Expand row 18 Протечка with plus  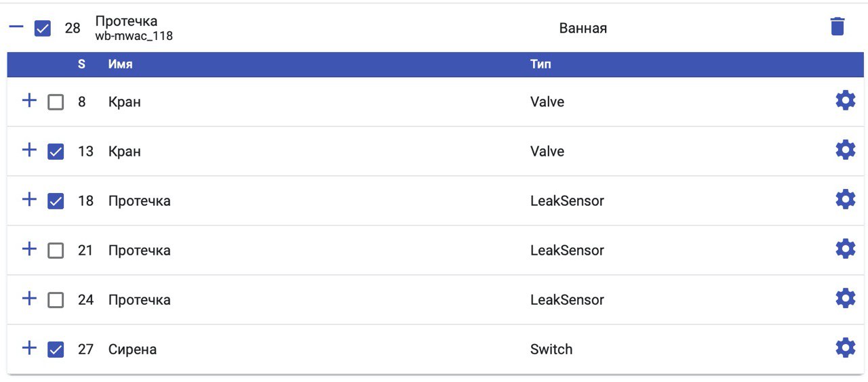click(29, 199)
